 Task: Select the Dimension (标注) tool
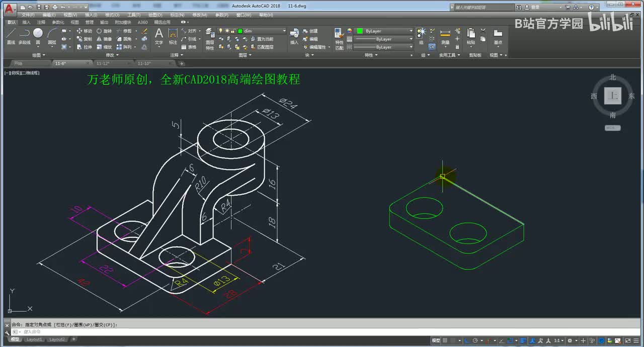173,36
